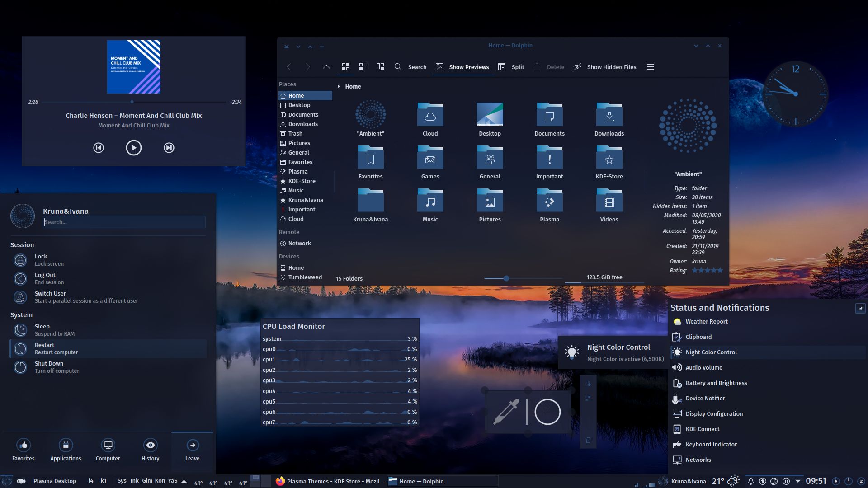This screenshot has height=488, width=868.
Task: Click the search field in the application launcher
Action: tap(124, 222)
